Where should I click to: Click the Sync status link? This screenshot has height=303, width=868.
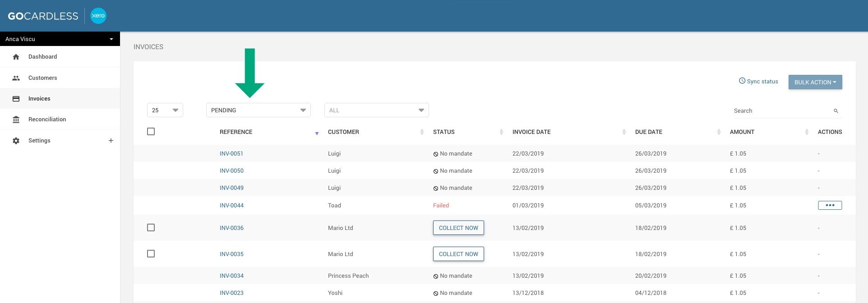click(x=758, y=82)
